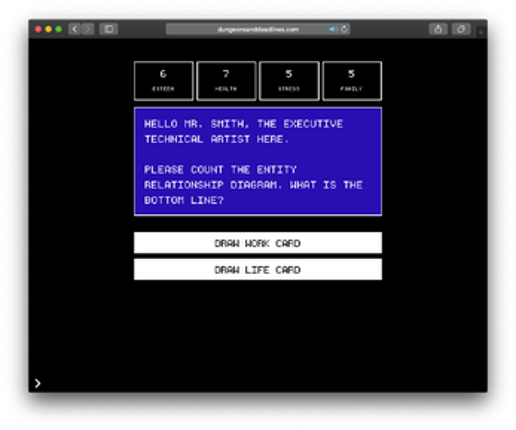Show all tabs overview icon
516x430 pixels.
coord(461,29)
